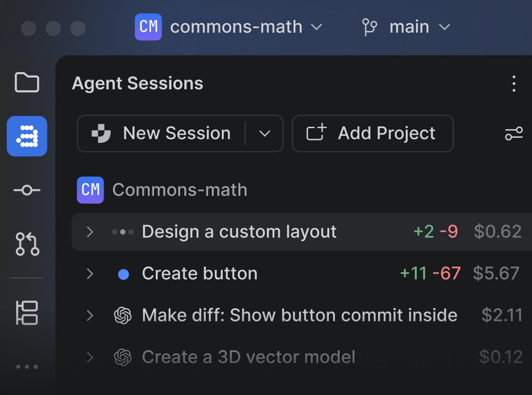
Task: Open the Structure tool window icon
Action: coord(27,312)
